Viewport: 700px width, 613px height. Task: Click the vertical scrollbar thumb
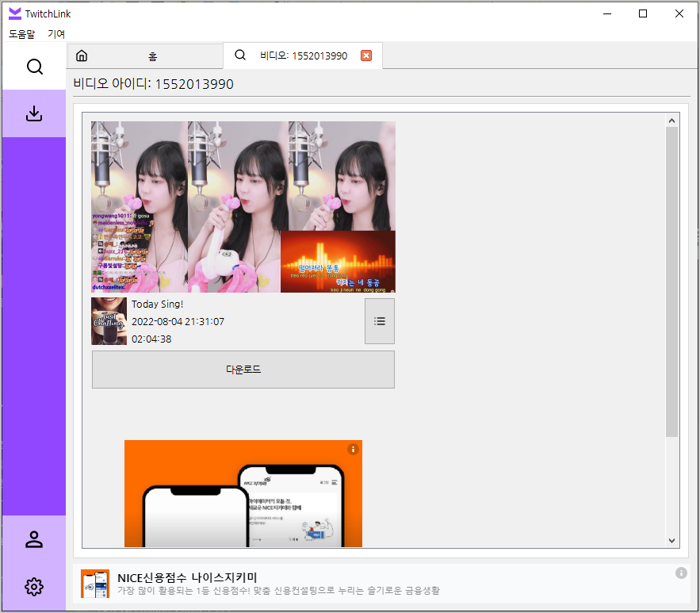671,282
